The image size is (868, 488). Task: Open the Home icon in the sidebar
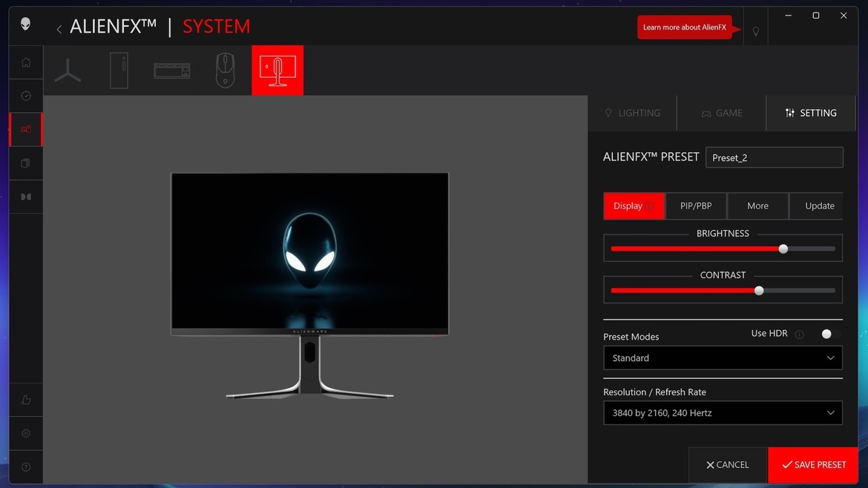26,62
